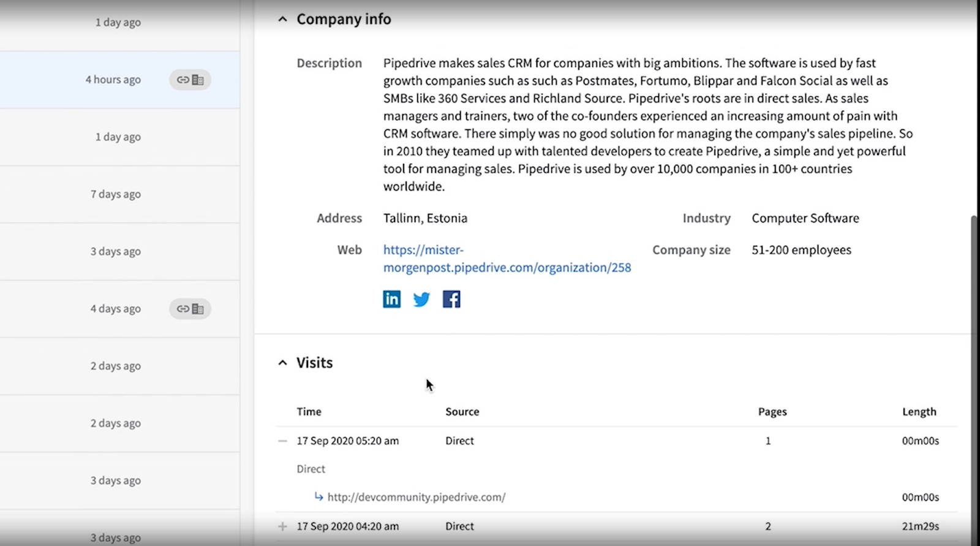Image resolution: width=980 pixels, height=546 pixels.
Task: Collapse the Visits section
Action: [x=282, y=363]
